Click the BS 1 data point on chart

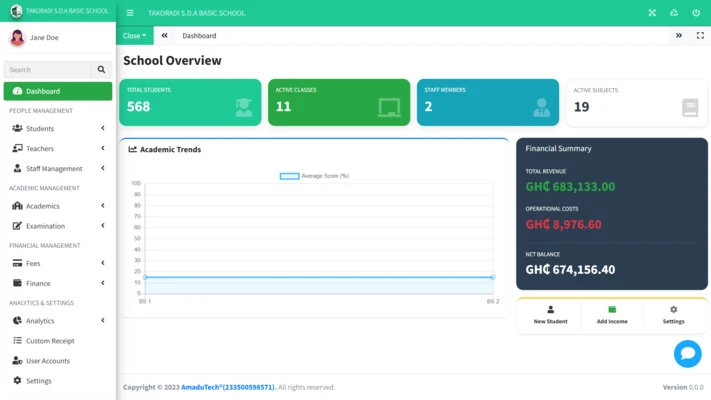click(x=145, y=277)
